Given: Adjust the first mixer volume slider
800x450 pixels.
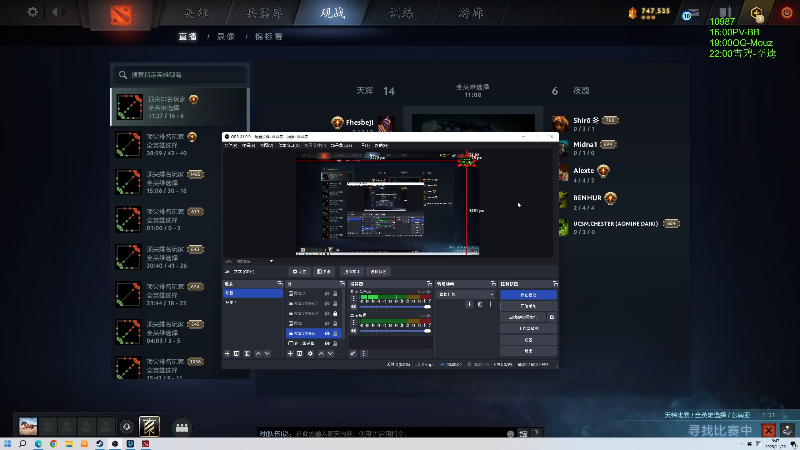Looking at the screenshot, I should point(395,307).
